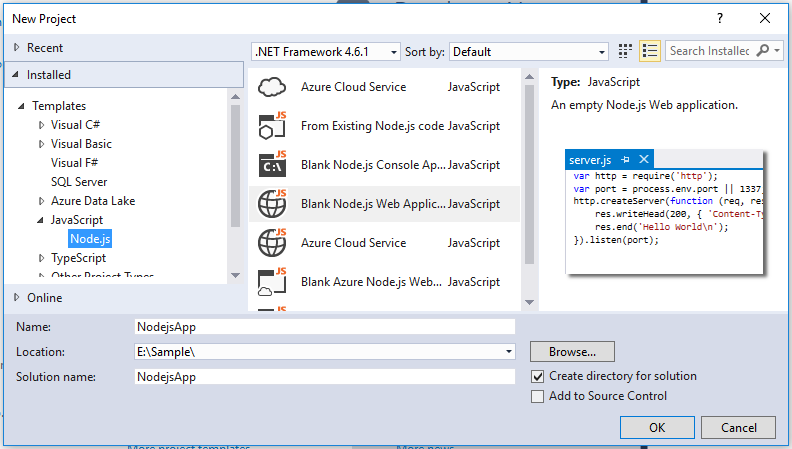Click the Solution name input field
Screen dimensions: 792x449
coord(325,377)
